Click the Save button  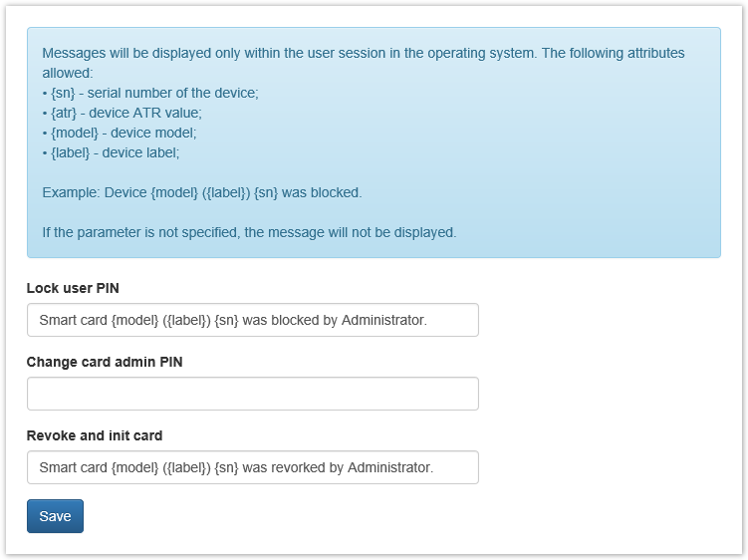(55, 516)
